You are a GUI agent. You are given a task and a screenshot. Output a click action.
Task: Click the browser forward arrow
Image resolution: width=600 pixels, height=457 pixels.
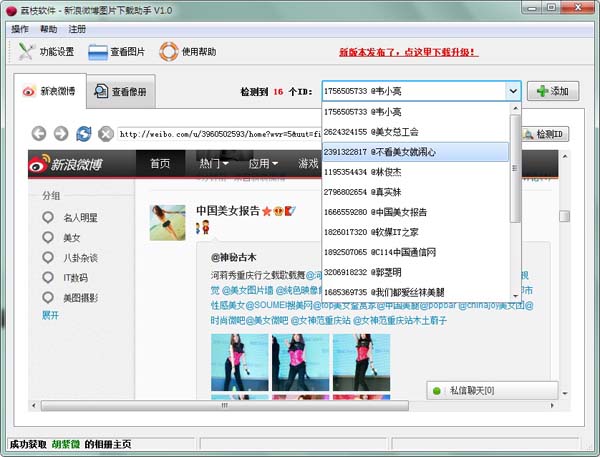coord(61,133)
